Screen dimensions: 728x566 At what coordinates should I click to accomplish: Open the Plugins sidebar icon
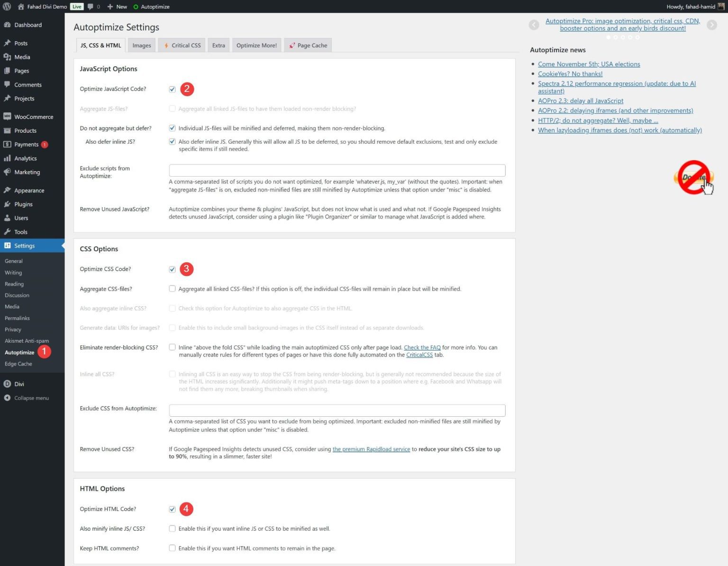[x=7, y=204]
